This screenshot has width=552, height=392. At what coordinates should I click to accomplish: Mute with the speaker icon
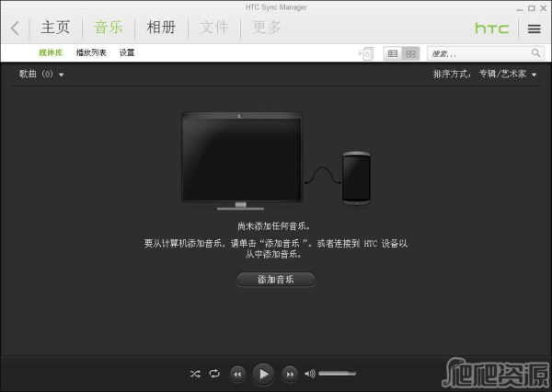click(x=310, y=374)
